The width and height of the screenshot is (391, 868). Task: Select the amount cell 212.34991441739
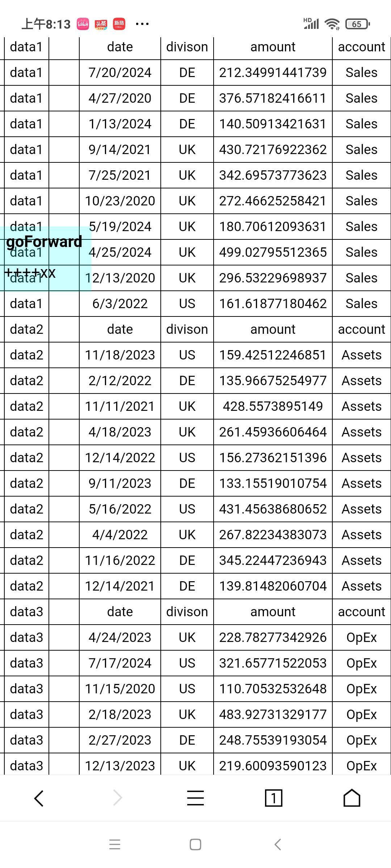(x=273, y=73)
